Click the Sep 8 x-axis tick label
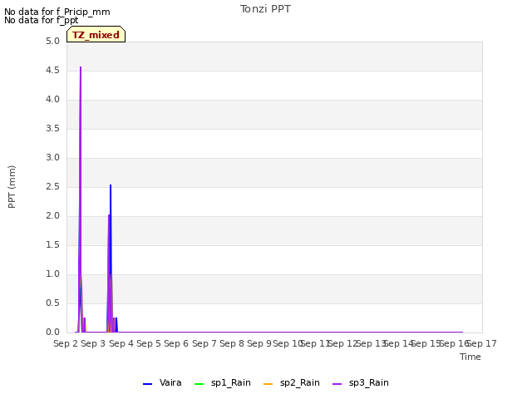This screenshot has height=399, width=532. point(232,343)
